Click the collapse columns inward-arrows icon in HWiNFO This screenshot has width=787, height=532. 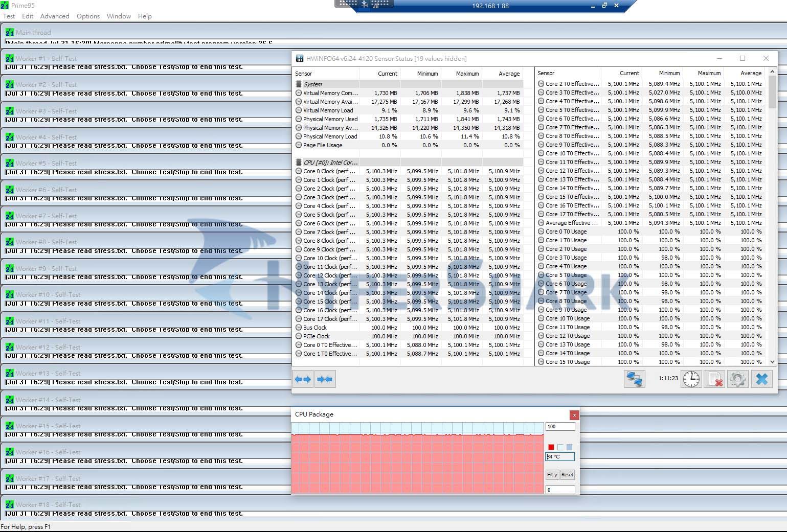click(x=325, y=379)
